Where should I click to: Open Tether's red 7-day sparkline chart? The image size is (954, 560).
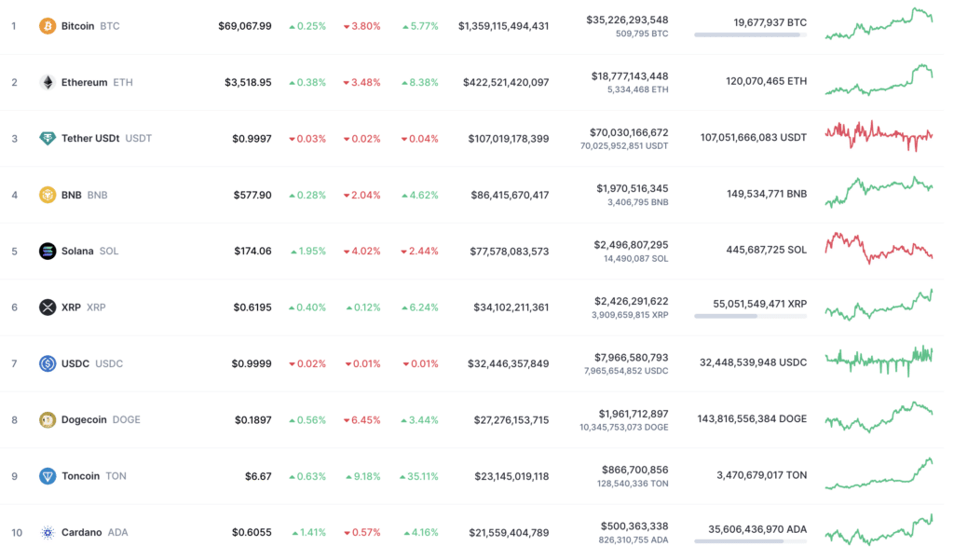(x=879, y=136)
